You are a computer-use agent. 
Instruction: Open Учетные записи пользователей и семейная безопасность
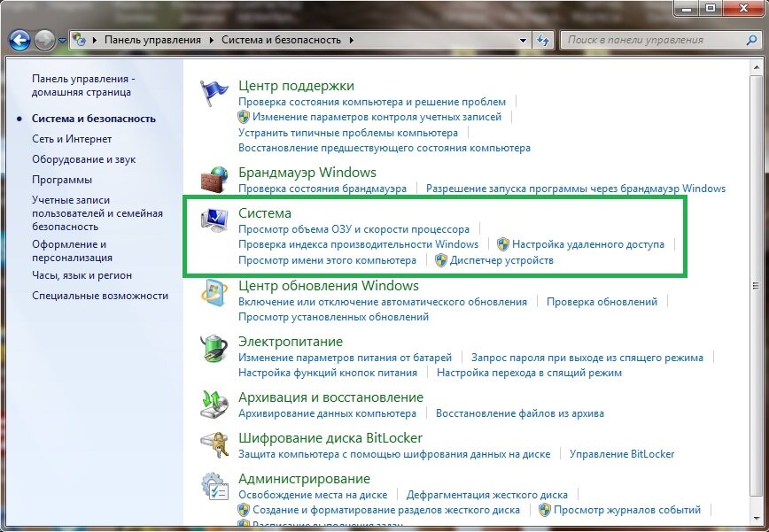coord(97,213)
